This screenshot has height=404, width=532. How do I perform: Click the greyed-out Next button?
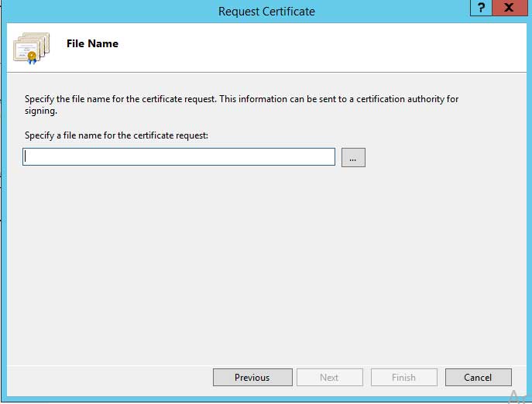click(x=329, y=377)
